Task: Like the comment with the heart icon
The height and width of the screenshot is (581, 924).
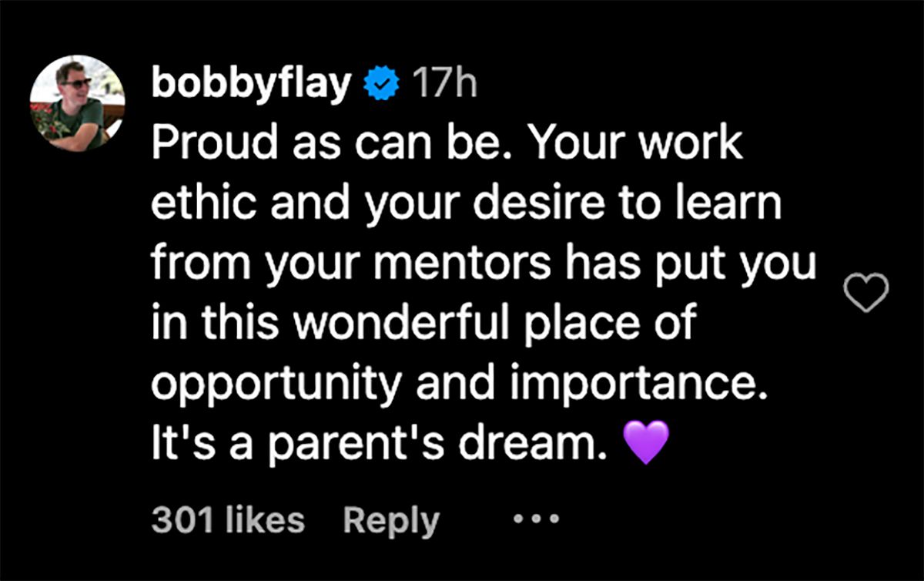Action: tap(866, 294)
